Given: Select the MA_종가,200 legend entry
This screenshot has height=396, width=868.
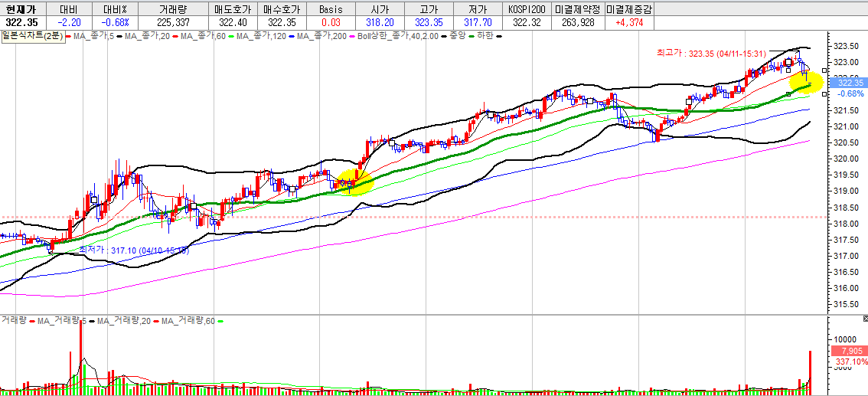Looking at the screenshot, I should click(321, 36).
